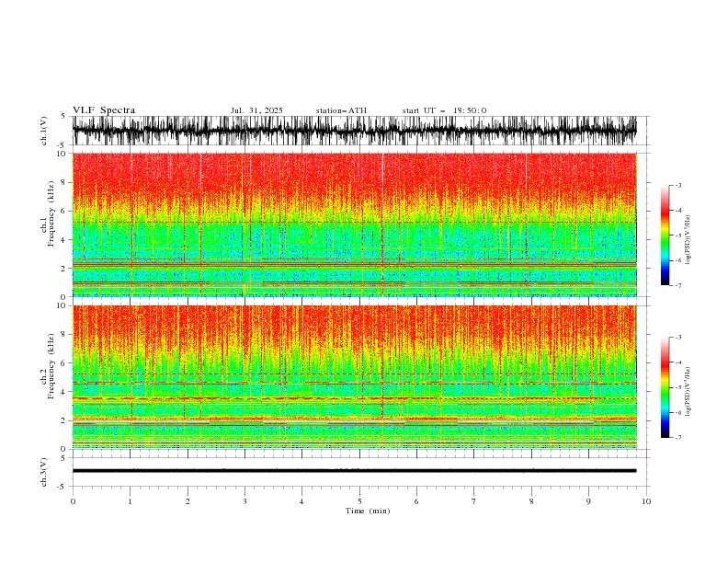Image resolution: width=728 pixels, height=563 pixels.
Task: Click inside the ch.1 spectrogram plot
Action: pos(354,224)
